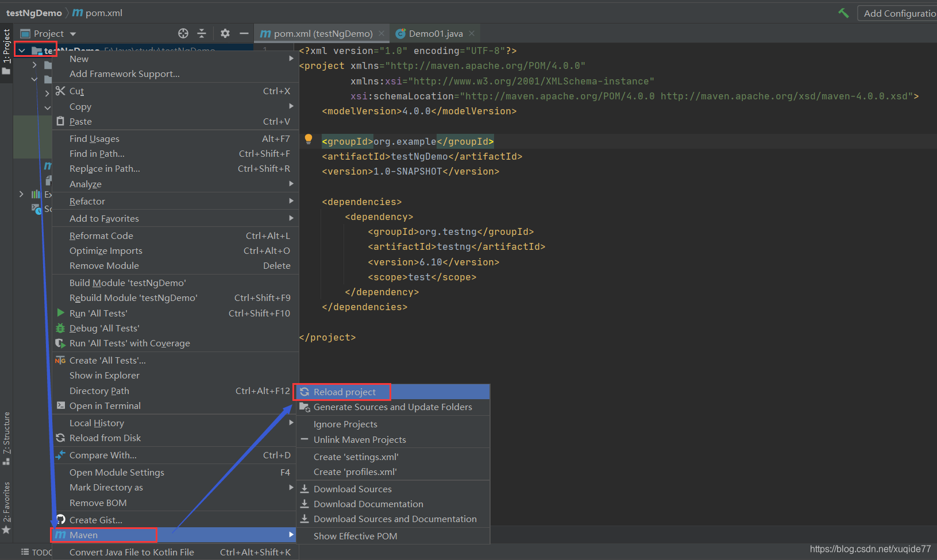
Task: Expand the Add to Favorites submenu
Action: (175, 218)
